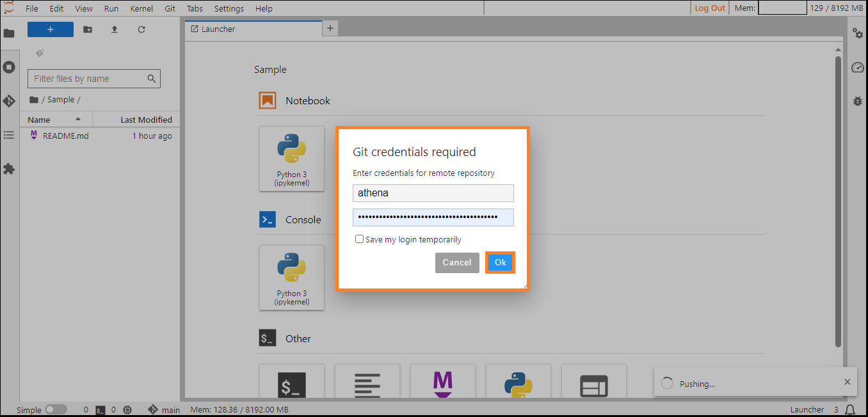The image size is (868, 417).
Task: Open the Settings menu
Action: pyautogui.click(x=229, y=8)
